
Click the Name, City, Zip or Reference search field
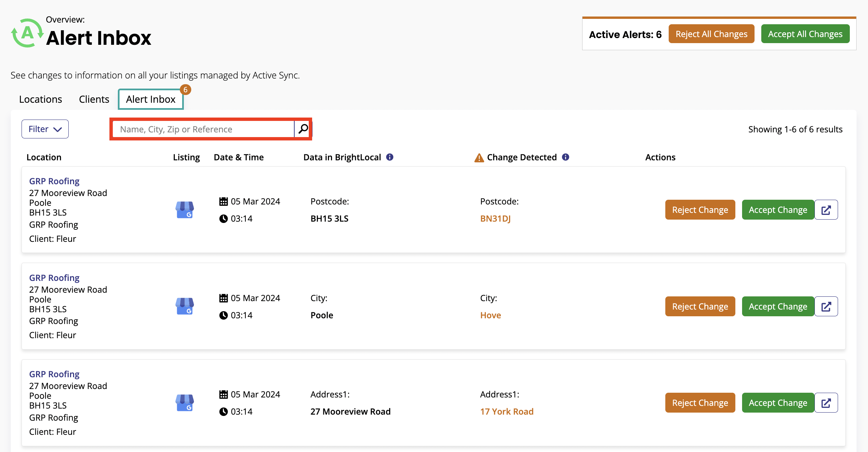(202, 129)
